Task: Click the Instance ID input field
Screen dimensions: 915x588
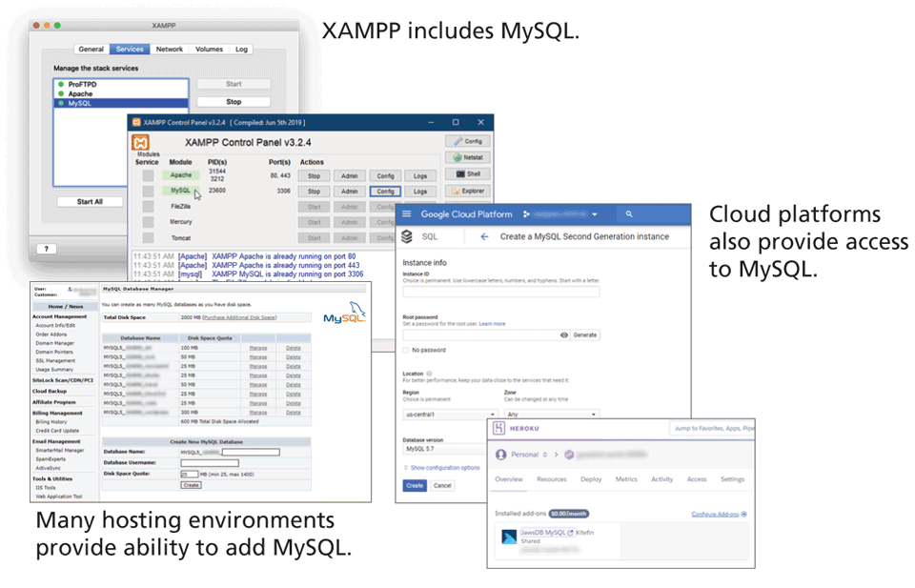Action: pos(500,293)
